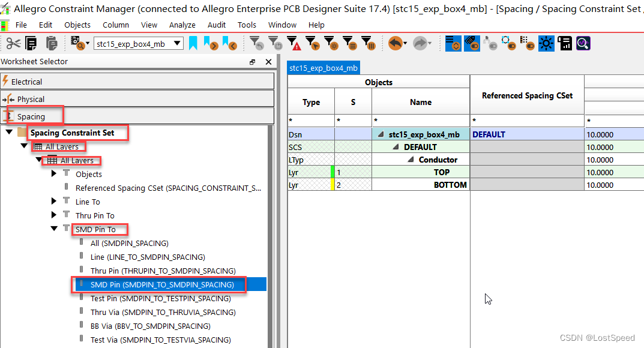
Task: Expand the Line To tree branch
Action: (54, 202)
